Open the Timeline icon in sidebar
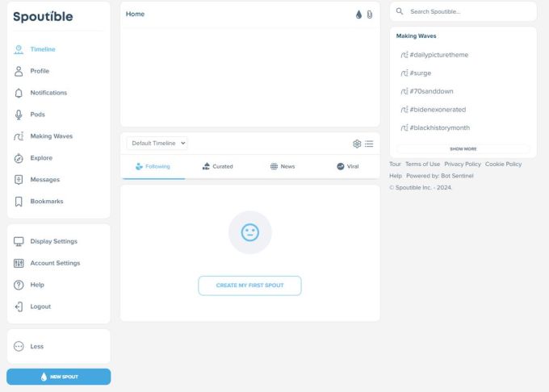The width and height of the screenshot is (549, 392). tap(19, 49)
